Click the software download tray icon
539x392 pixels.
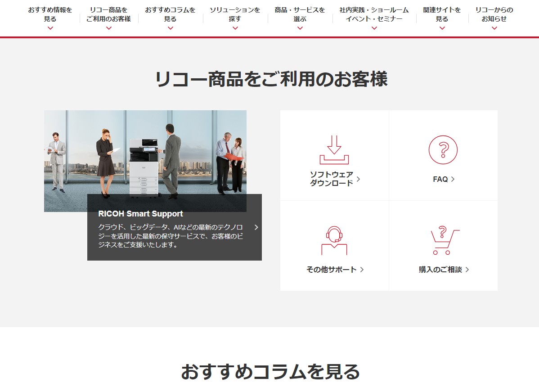pyautogui.click(x=334, y=150)
